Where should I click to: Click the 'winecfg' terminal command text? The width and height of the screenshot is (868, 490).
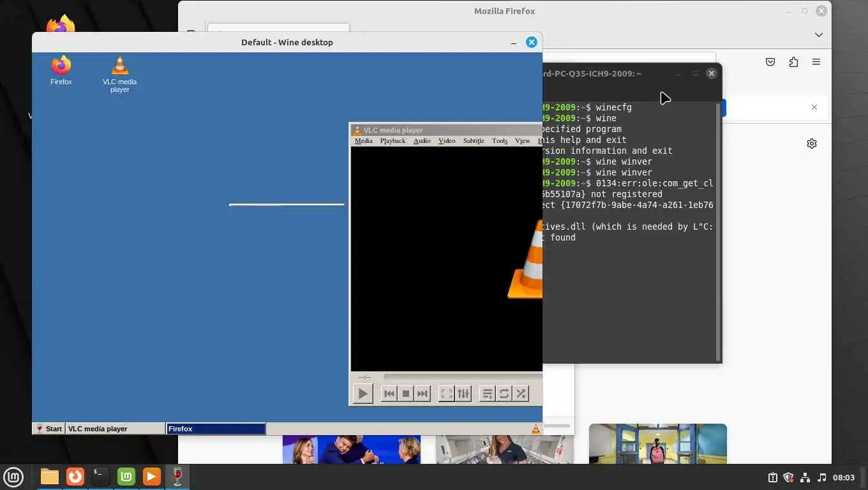coord(613,108)
